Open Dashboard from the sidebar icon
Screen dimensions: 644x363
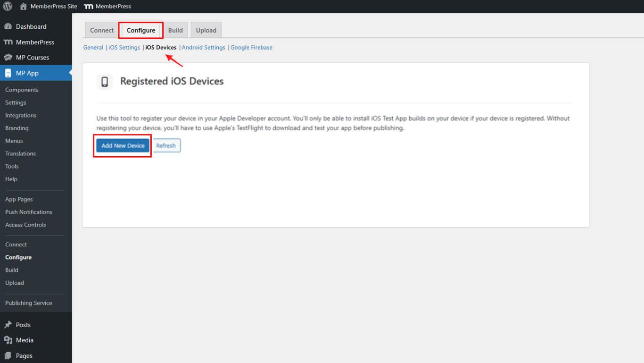point(8,26)
